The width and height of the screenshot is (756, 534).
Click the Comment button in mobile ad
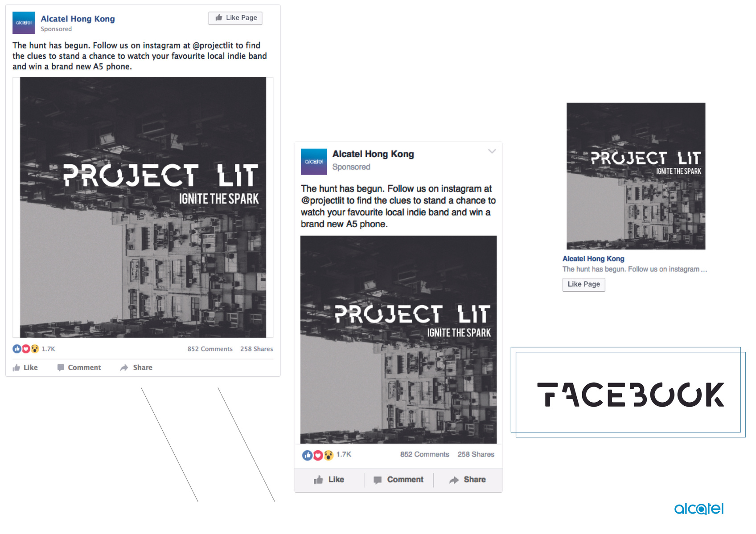tap(399, 480)
